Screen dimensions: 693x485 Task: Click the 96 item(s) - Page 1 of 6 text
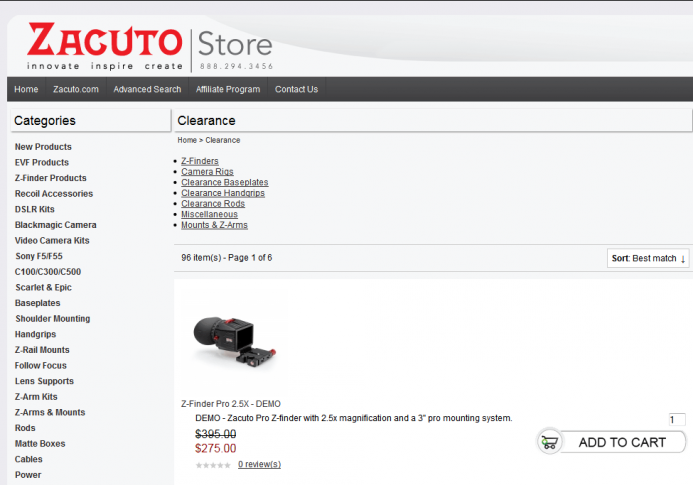click(x=226, y=257)
